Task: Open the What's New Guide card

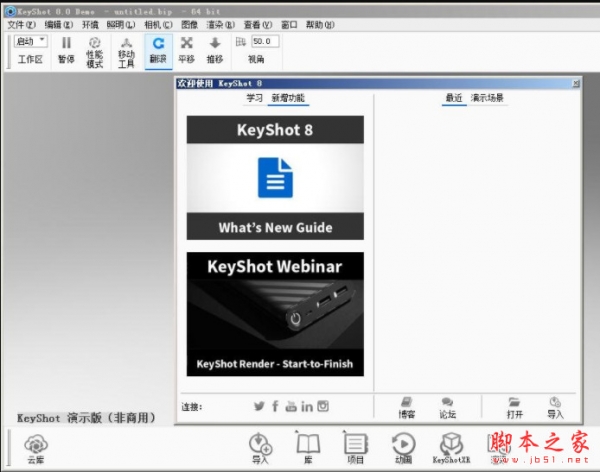Action: (275, 178)
